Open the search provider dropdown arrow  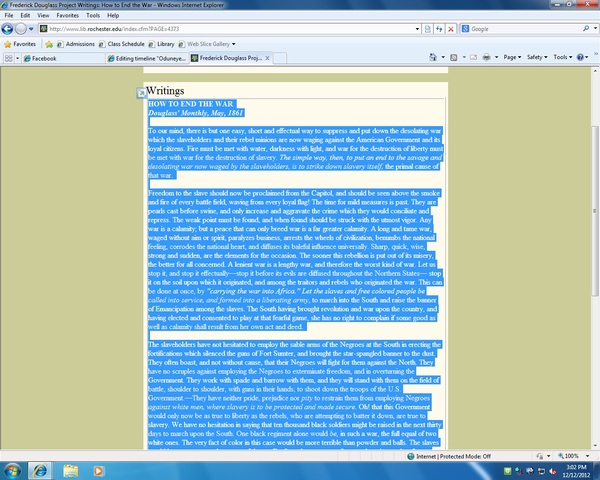595,28
